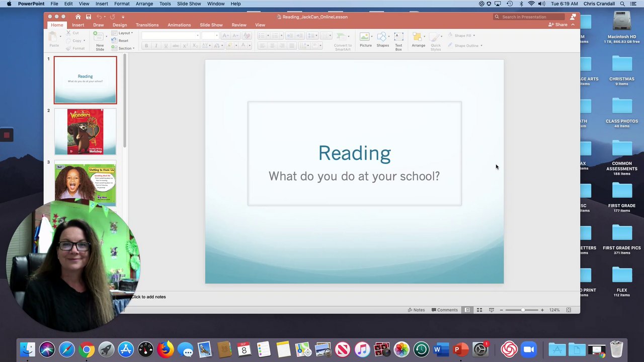Save the presentation with the floppy disk icon
The image size is (644, 362).
click(x=89, y=17)
